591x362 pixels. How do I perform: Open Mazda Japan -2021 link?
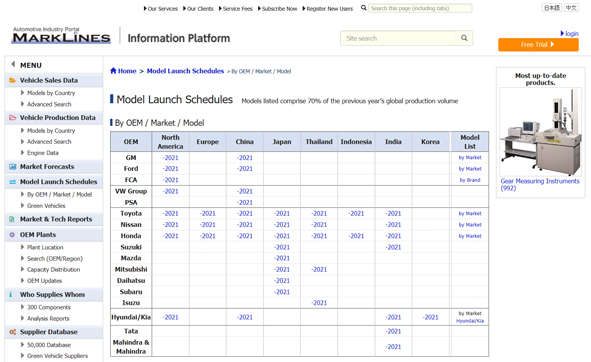[282, 258]
